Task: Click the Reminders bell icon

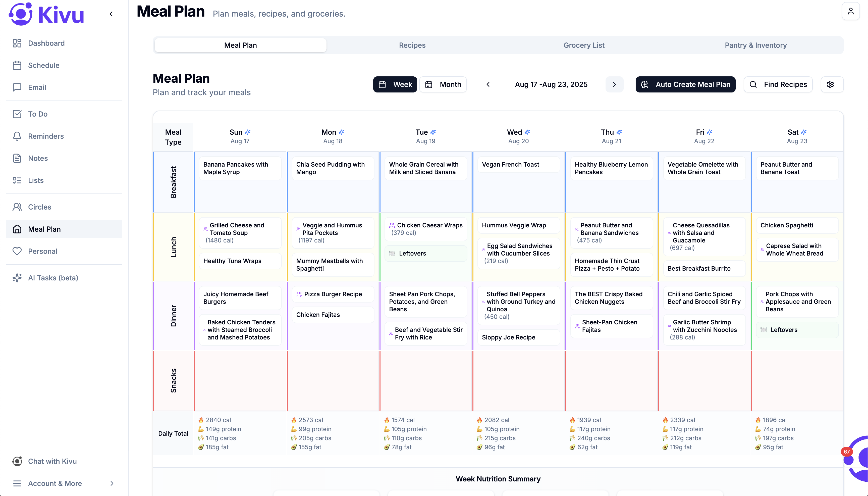Action: [17, 136]
